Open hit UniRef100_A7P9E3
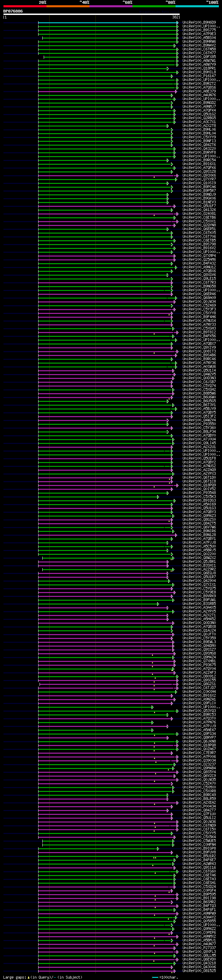The height and width of the screenshot is (980, 222). 199,34
